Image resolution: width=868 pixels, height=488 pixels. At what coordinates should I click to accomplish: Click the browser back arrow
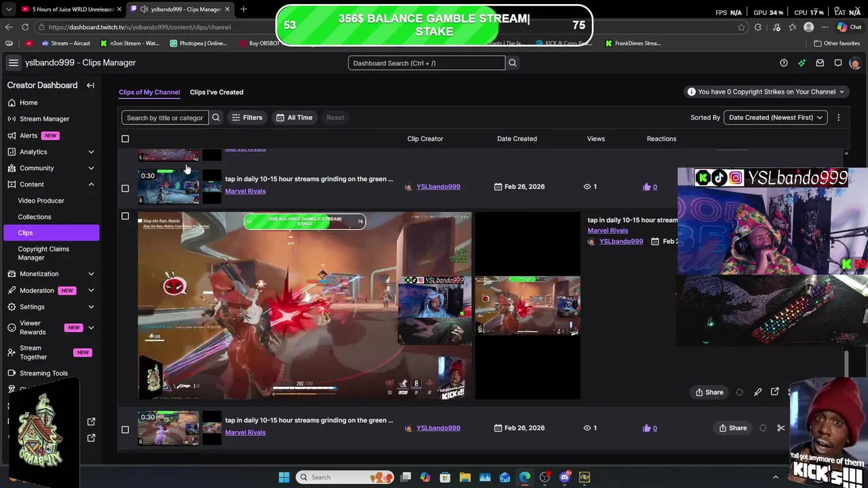(9, 27)
